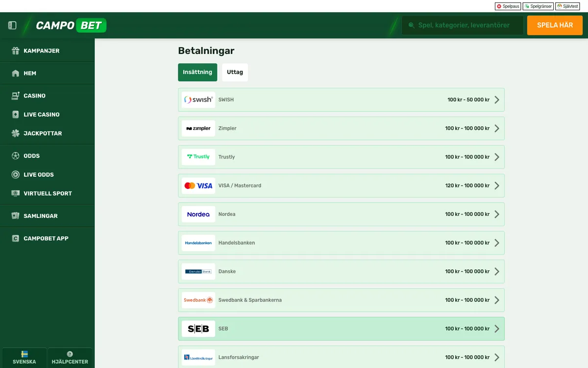Click the Hjälpcenter question mark icon
Viewport: 588px width, 368px height.
tap(70, 354)
